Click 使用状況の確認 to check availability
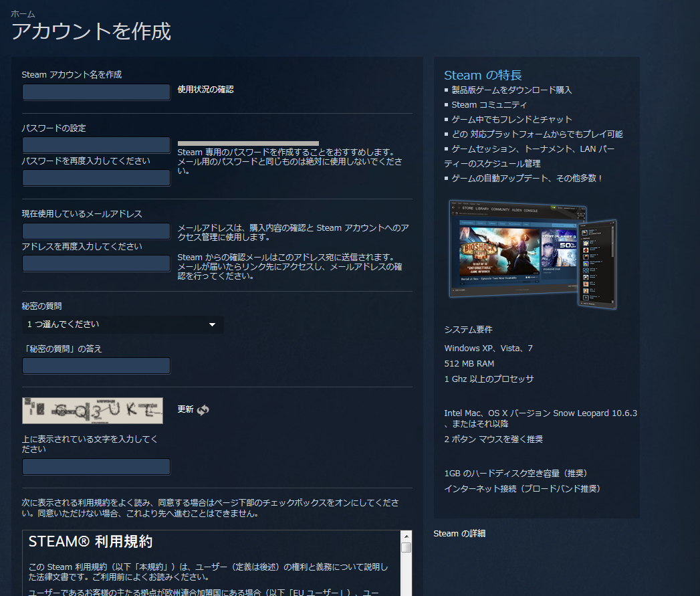This screenshot has width=700, height=596. (205, 90)
